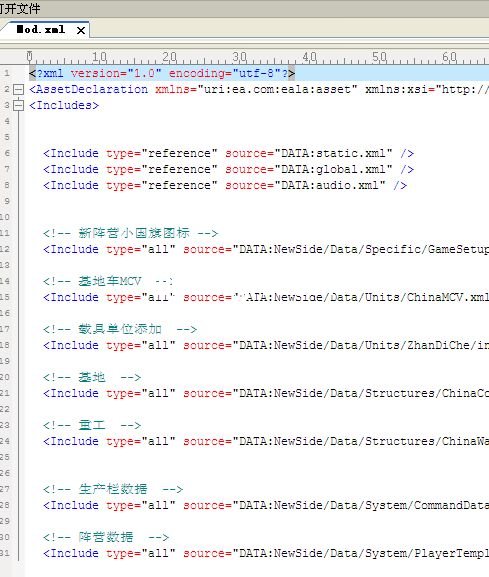
Task: Click the 生产栏数据 comment
Action: click(113, 489)
